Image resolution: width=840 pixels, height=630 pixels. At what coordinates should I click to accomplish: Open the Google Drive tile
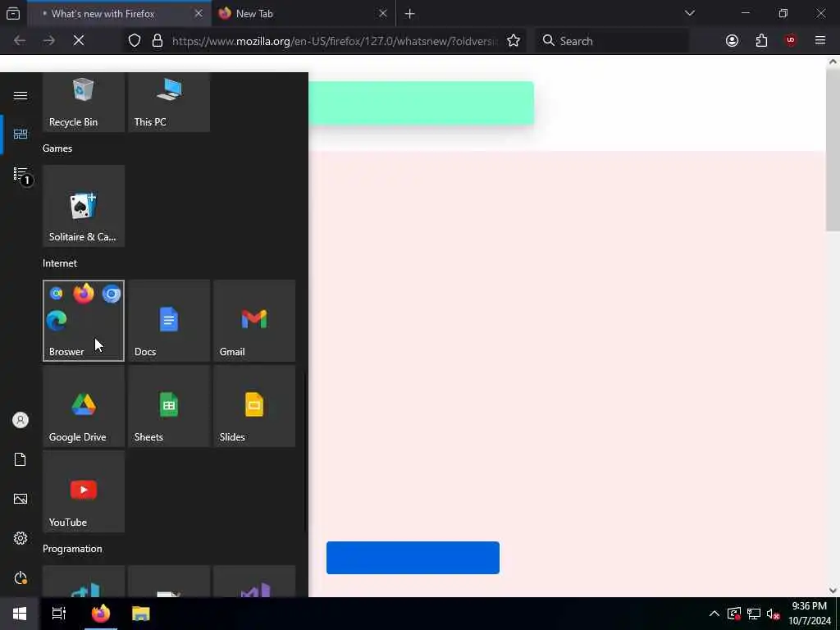pyautogui.click(x=84, y=405)
